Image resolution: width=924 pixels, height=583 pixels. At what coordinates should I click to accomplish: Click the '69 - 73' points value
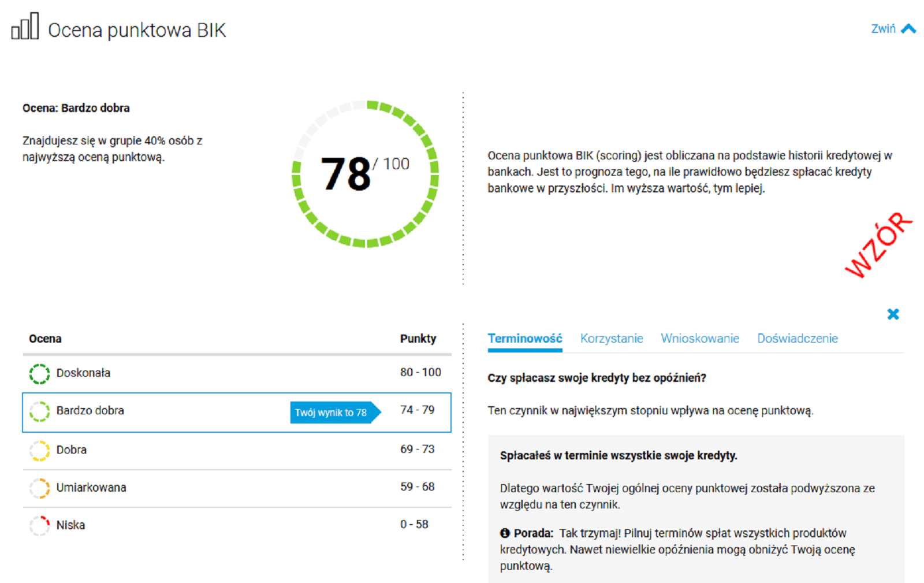tap(417, 449)
